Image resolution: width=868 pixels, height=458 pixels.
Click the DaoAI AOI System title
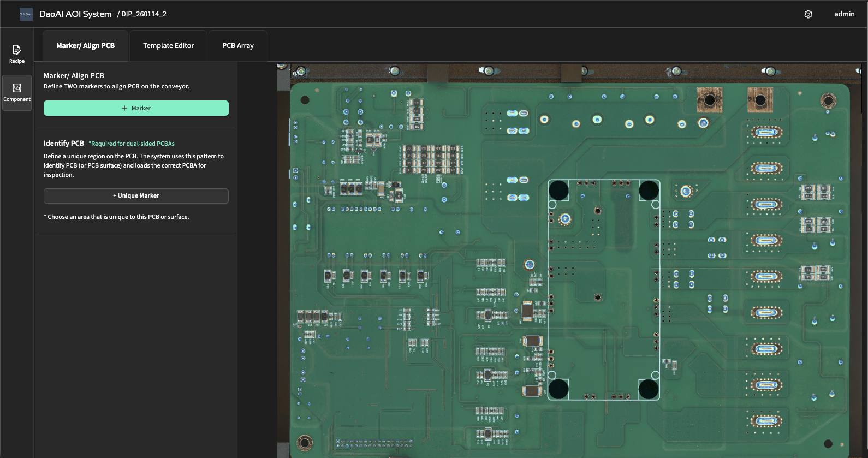(x=75, y=14)
